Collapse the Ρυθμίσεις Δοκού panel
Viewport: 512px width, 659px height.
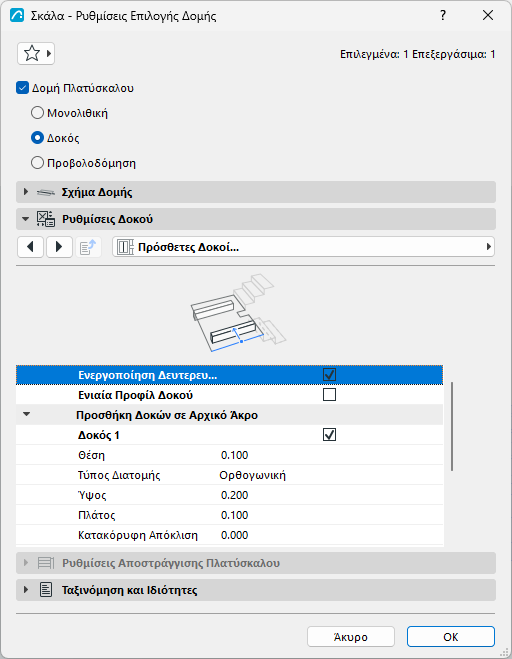pyautogui.click(x=26, y=219)
